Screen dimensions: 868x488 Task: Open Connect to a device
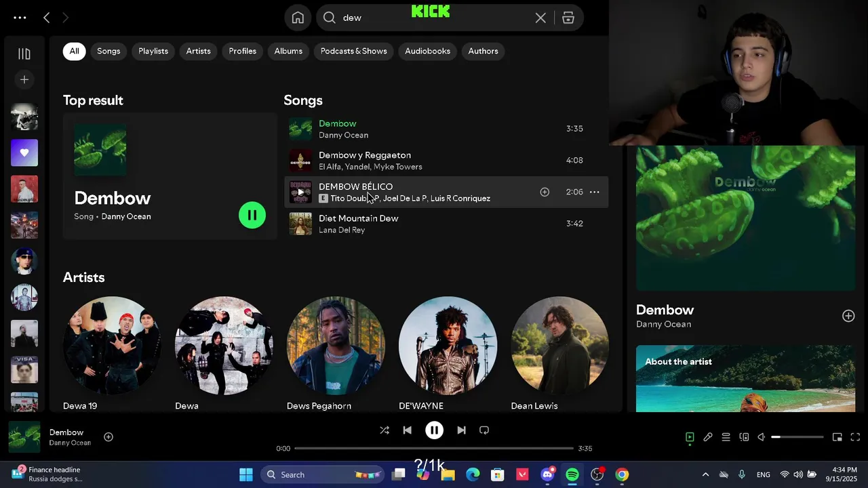pyautogui.click(x=744, y=437)
